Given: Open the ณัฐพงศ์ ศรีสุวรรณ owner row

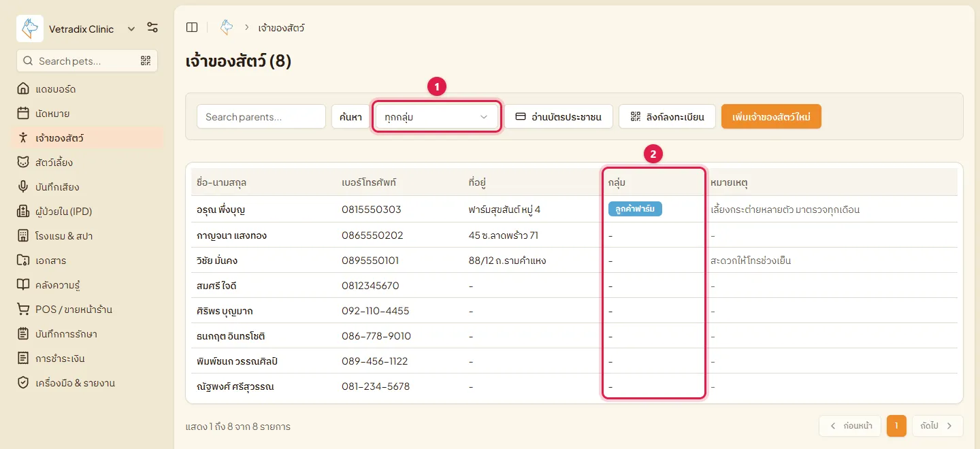Looking at the screenshot, I should 574,386.
